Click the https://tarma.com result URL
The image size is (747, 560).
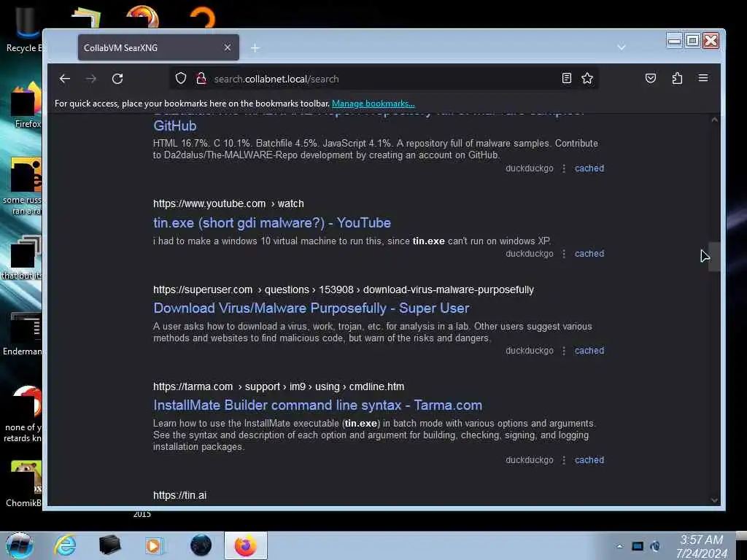(x=279, y=386)
